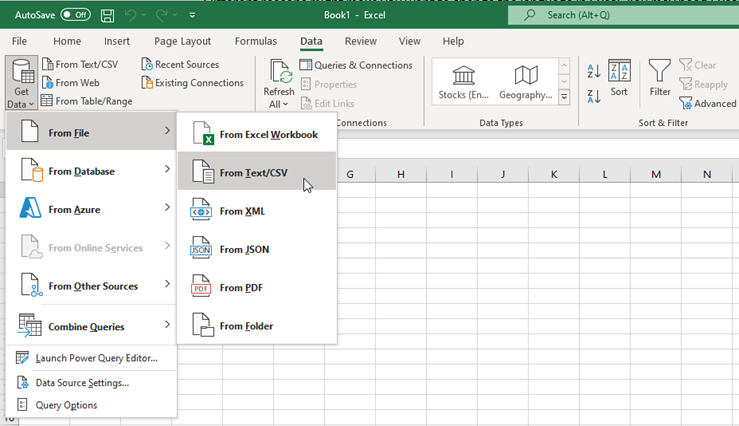Switch to the Page Layout tab
Viewport: 739px width, 426px height.
click(x=182, y=41)
